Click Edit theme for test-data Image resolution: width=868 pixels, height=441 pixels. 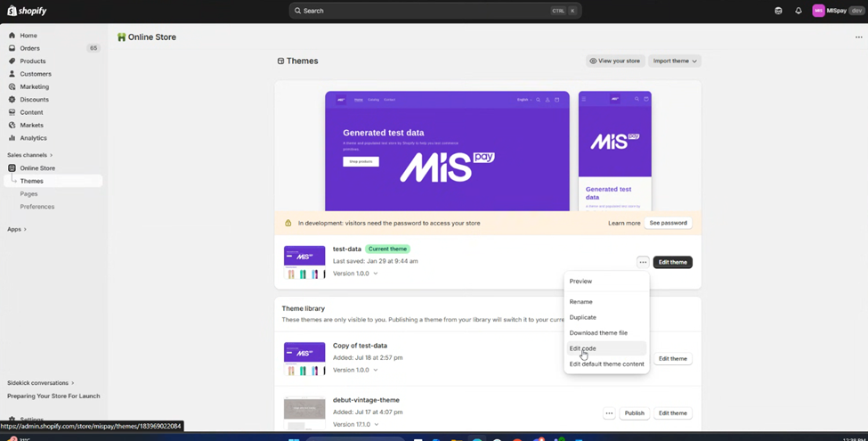[x=673, y=262]
